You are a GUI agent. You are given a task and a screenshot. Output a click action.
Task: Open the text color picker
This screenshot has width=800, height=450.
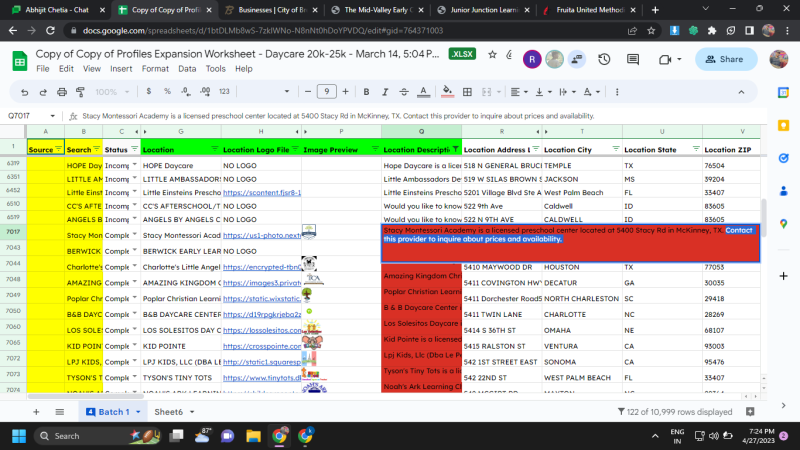[x=423, y=92]
